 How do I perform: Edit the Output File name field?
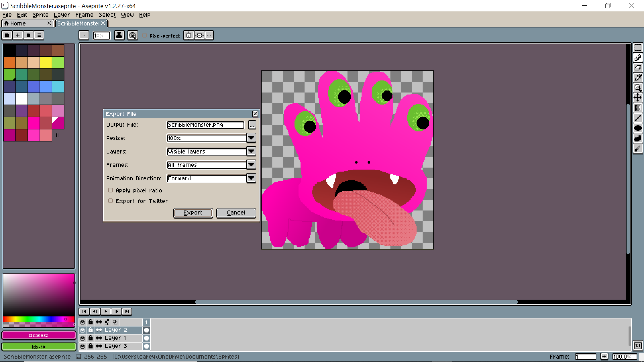(x=205, y=125)
